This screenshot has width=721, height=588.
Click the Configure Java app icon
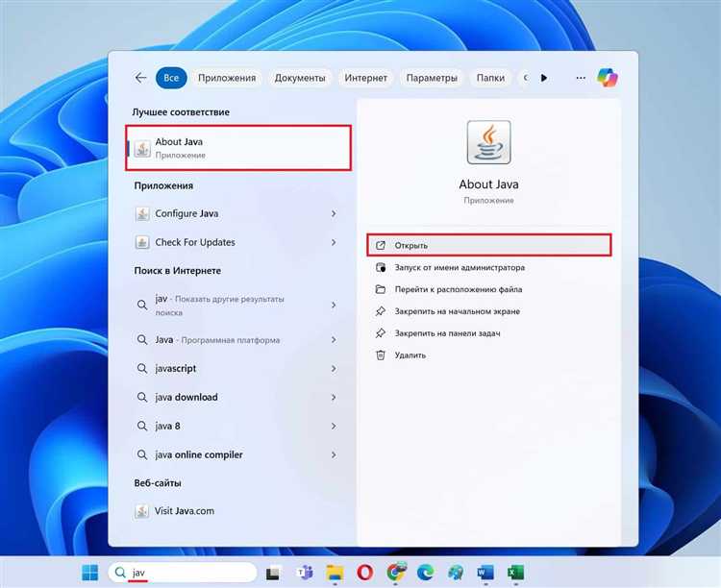[142, 214]
